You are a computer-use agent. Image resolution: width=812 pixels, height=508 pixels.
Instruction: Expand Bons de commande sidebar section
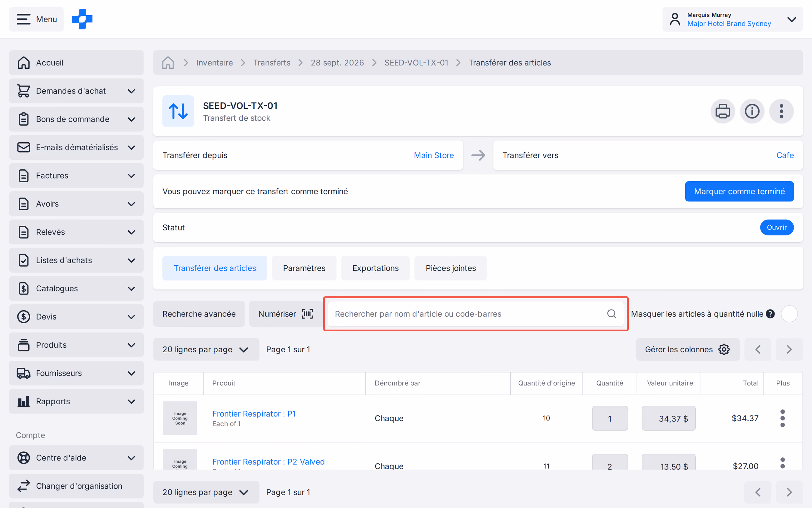pos(76,119)
